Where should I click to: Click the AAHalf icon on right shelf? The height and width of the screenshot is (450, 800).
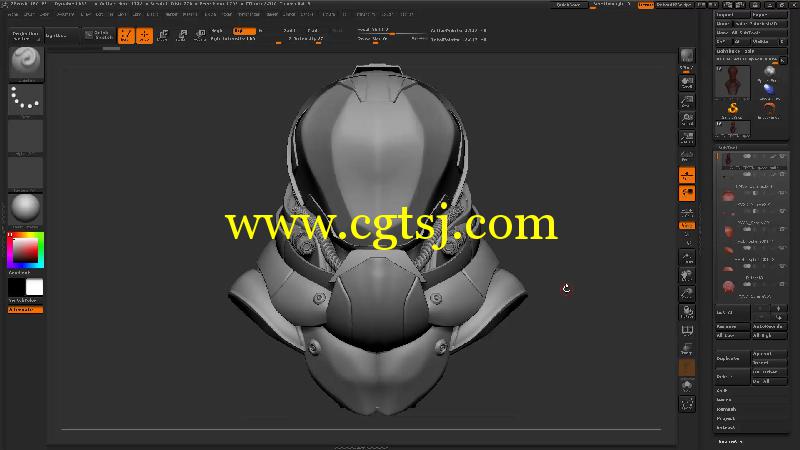coord(687,138)
